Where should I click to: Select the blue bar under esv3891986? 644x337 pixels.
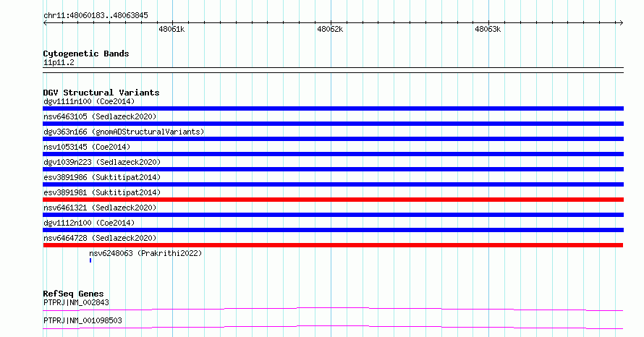(x=333, y=184)
